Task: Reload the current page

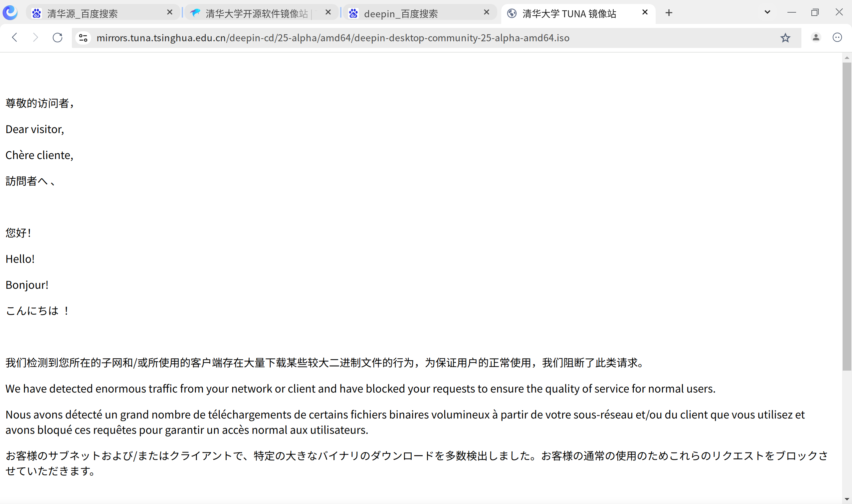Action: click(x=58, y=37)
